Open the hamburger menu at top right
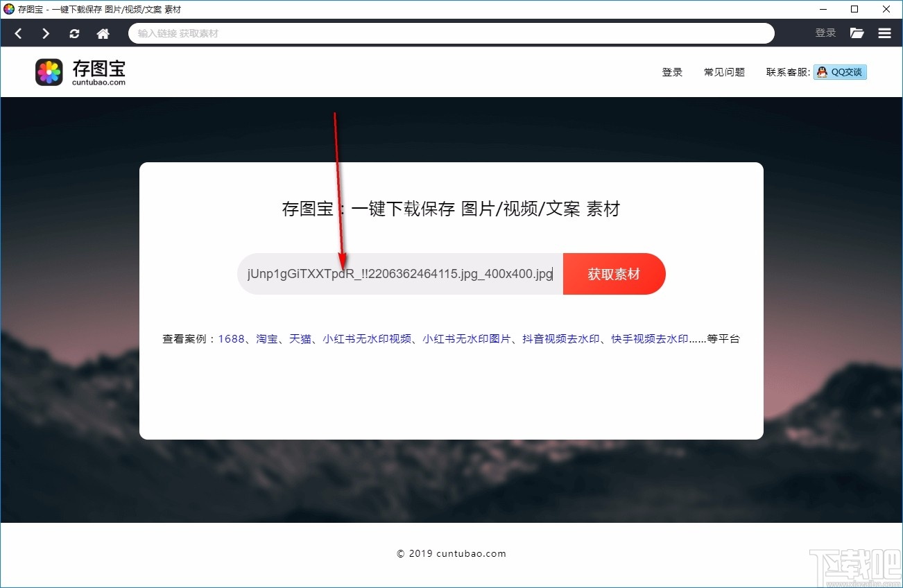The height and width of the screenshot is (588, 903). coord(884,33)
